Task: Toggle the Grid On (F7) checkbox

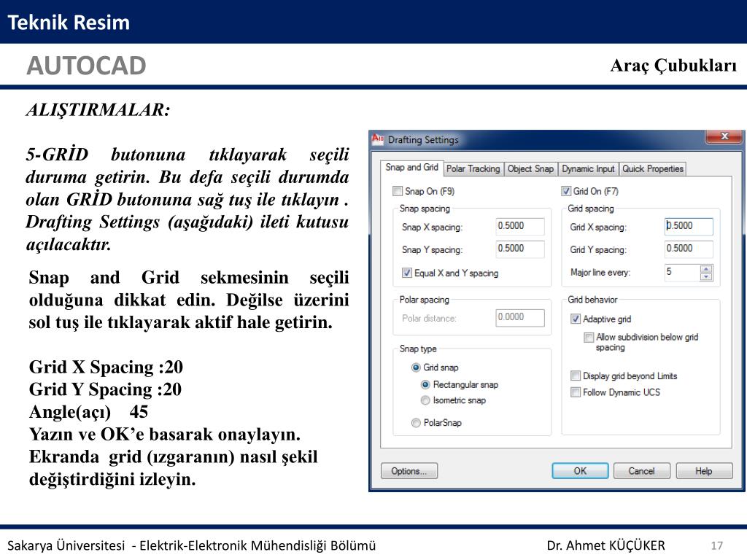Action: pyautogui.click(x=566, y=192)
